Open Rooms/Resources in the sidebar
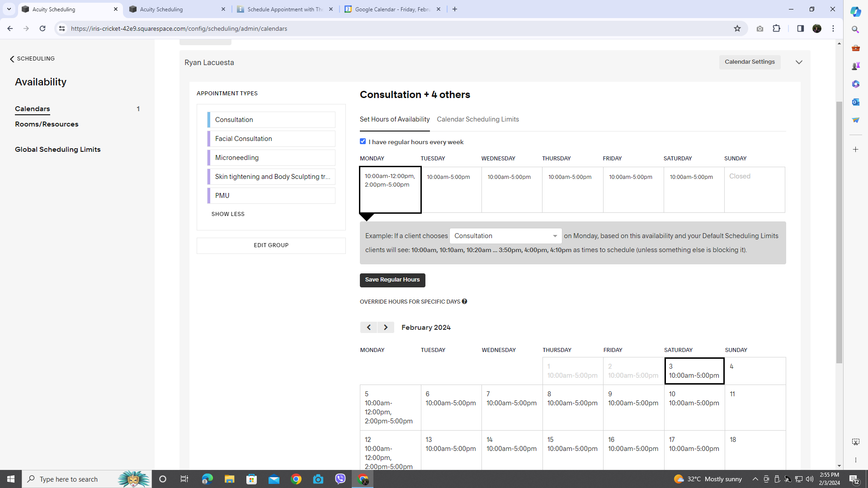The width and height of the screenshot is (868, 488). pos(47,124)
